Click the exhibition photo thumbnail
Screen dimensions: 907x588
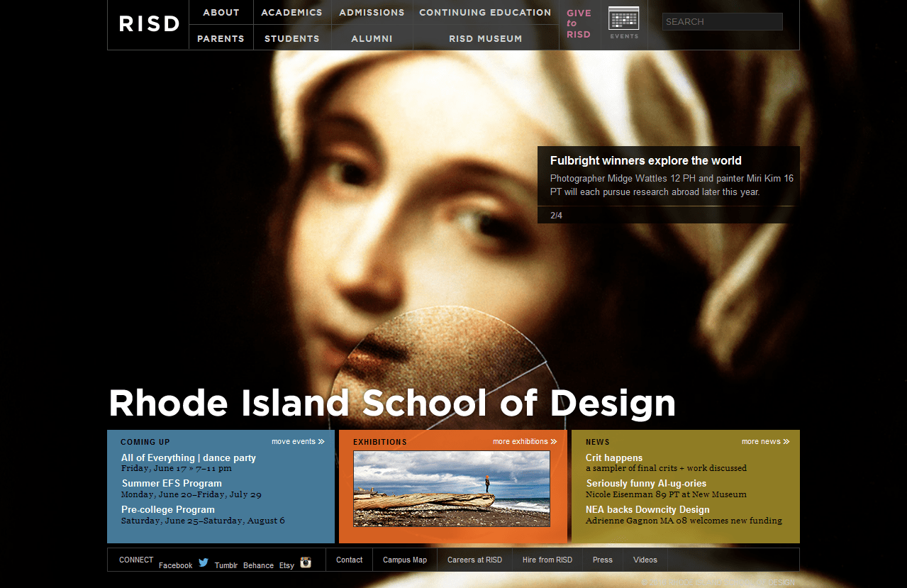click(x=452, y=489)
